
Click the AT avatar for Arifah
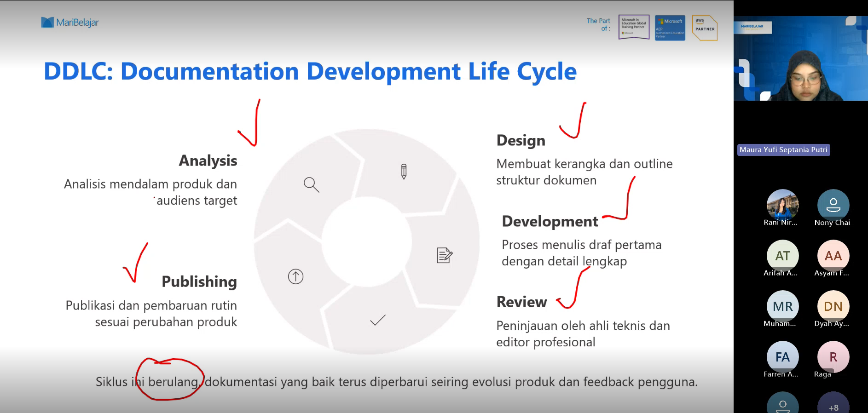pyautogui.click(x=782, y=255)
